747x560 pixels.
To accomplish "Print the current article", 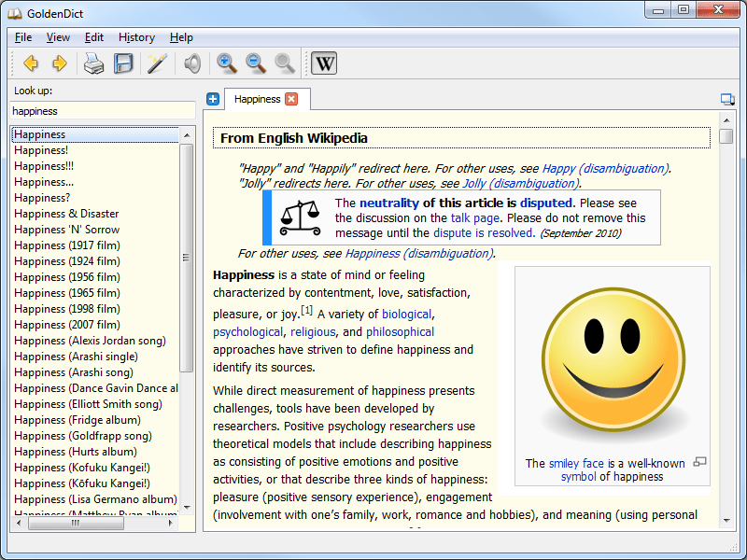I will click(x=92, y=63).
